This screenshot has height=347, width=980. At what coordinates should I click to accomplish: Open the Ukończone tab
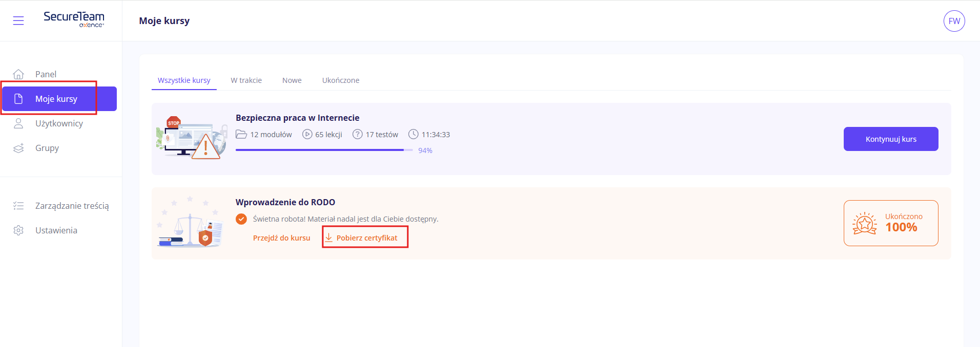pyautogui.click(x=341, y=80)
